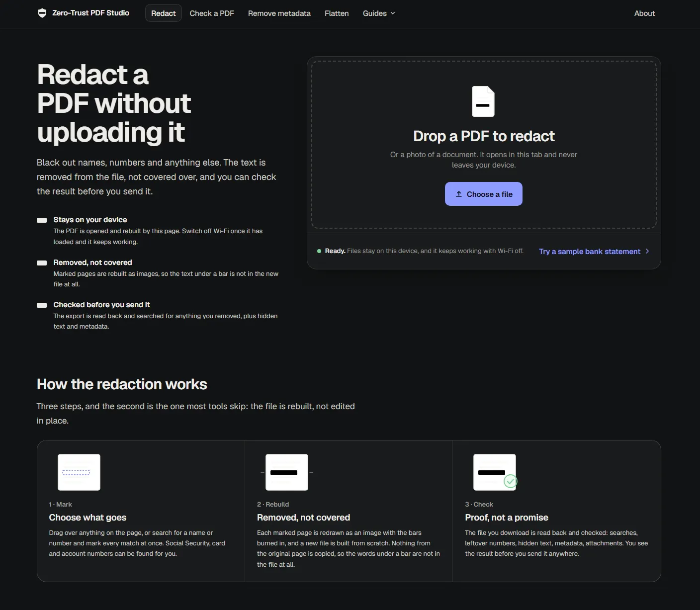This screenshot has height=610, width=700.
Task: Click the Zero-Trust PDF Studio brand name
Action: coord(91,13)
